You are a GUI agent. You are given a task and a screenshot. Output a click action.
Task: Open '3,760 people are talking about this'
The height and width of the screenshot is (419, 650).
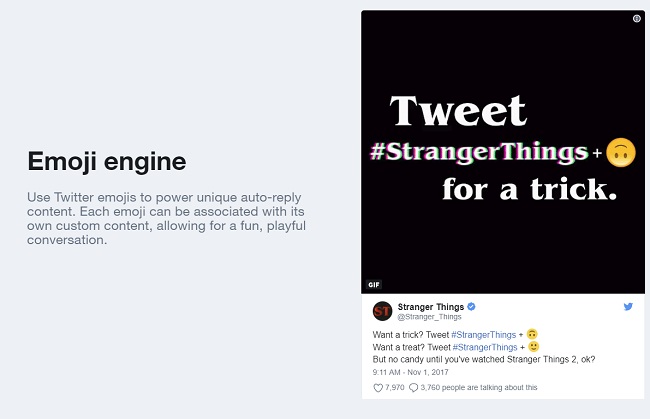pyautogui.click(x=480, y=387)
